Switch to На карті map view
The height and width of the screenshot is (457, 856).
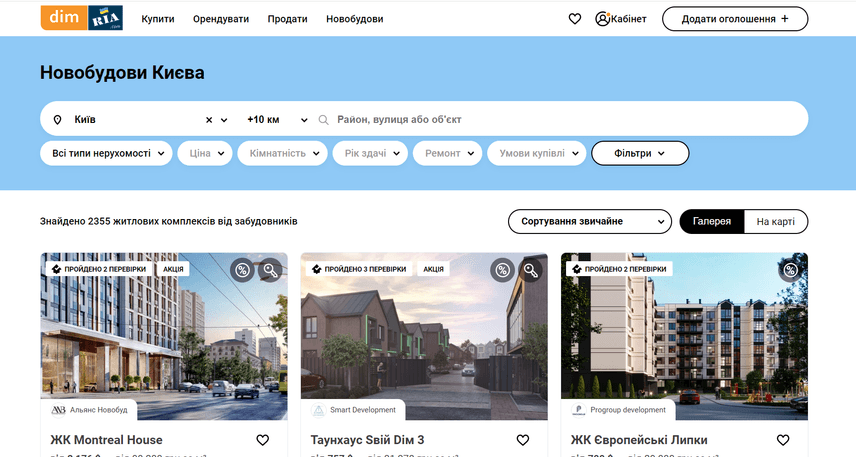tap(776, 221)
